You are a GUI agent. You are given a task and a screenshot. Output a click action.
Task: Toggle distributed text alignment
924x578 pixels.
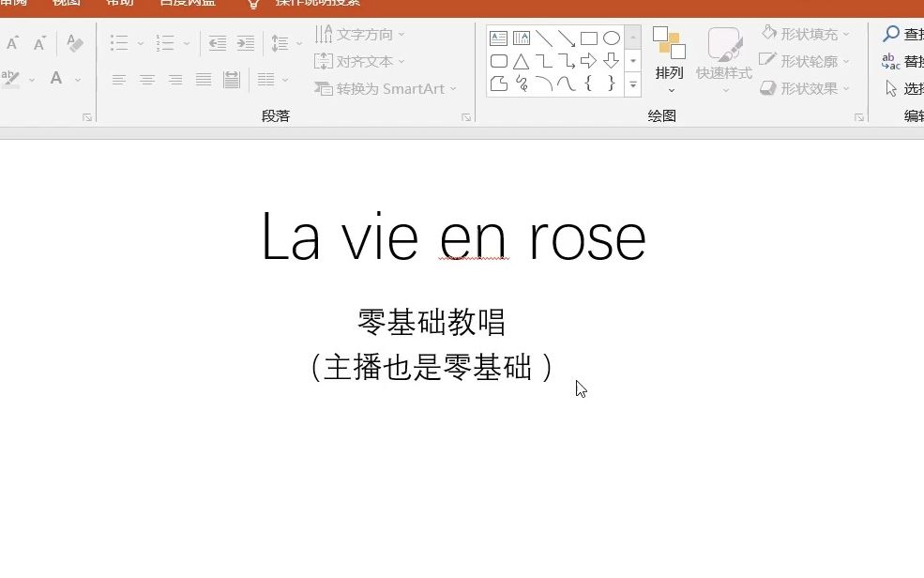pyautogui.click(x=232, y=80)
